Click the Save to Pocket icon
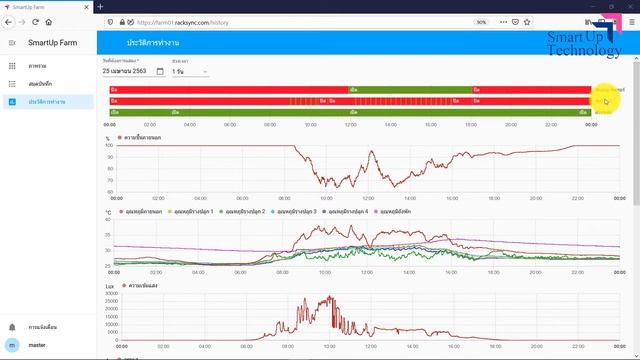640x360 pixels. tap(515, 22)
